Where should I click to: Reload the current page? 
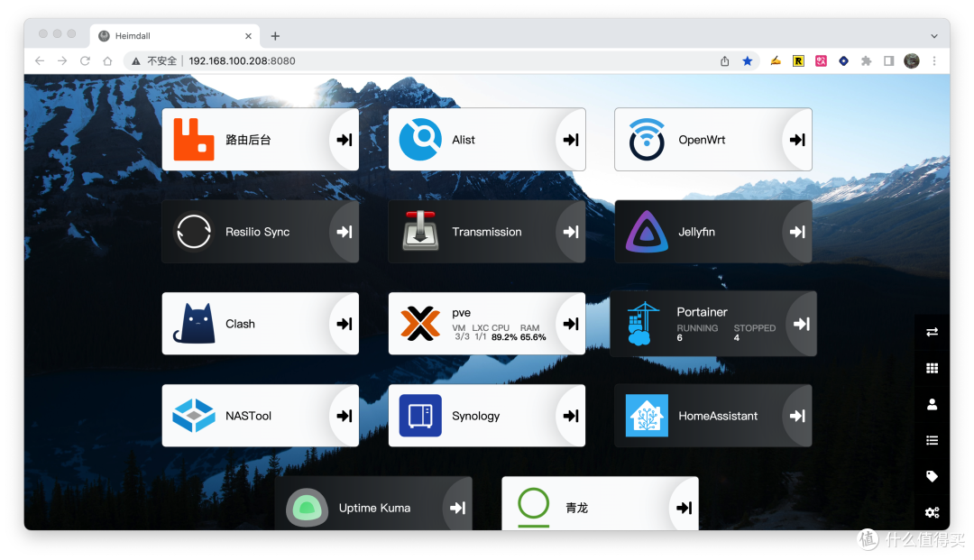[85, 60]
